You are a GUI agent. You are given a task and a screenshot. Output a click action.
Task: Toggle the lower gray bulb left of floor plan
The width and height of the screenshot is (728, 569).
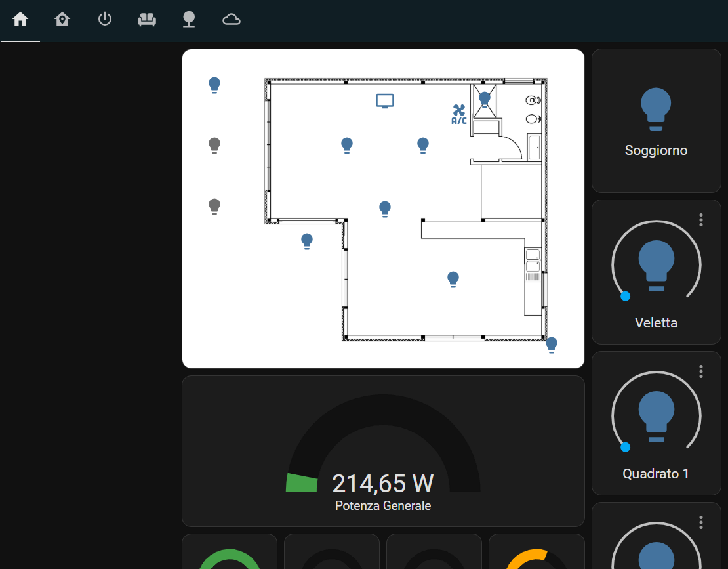[x=214, y=206]
